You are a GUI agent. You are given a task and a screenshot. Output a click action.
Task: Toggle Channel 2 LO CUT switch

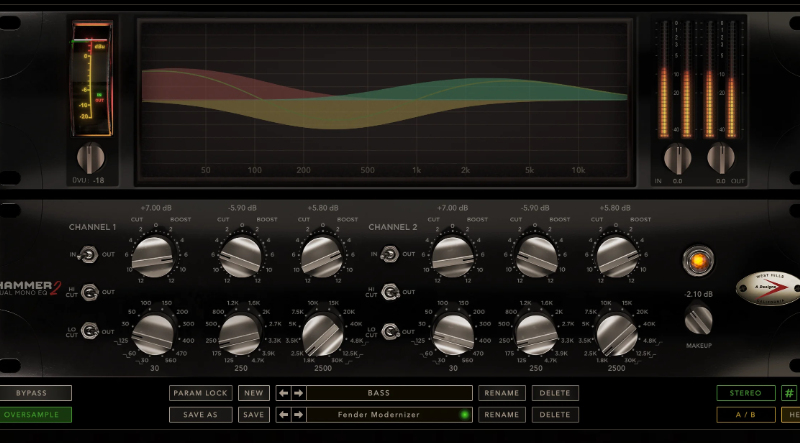(390, 332)
